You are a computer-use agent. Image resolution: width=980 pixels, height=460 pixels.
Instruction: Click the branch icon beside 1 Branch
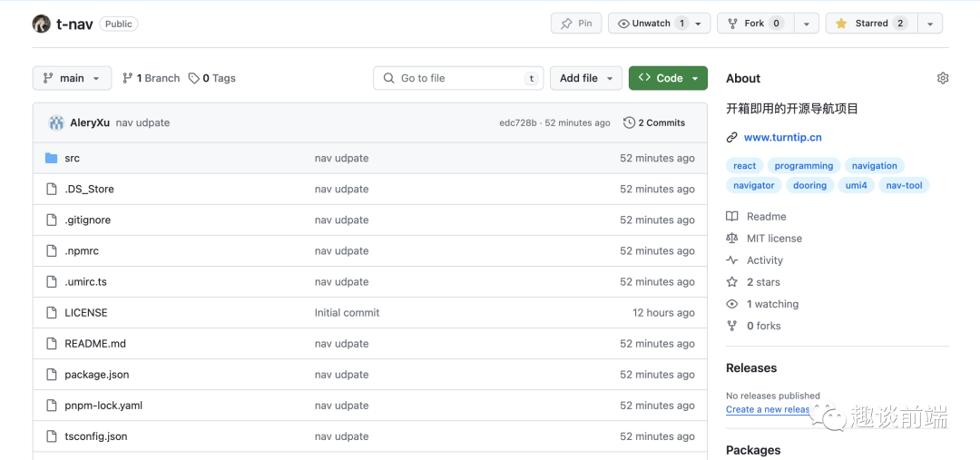pos(128,78)
